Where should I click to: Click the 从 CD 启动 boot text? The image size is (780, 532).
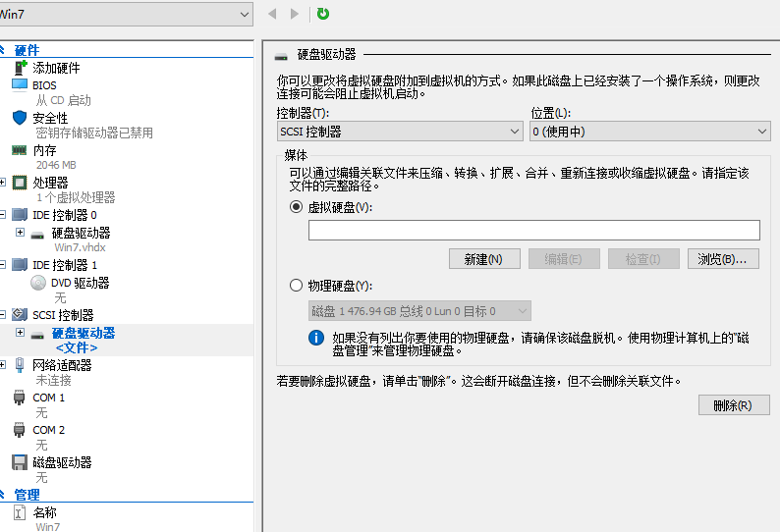(63, 100)
